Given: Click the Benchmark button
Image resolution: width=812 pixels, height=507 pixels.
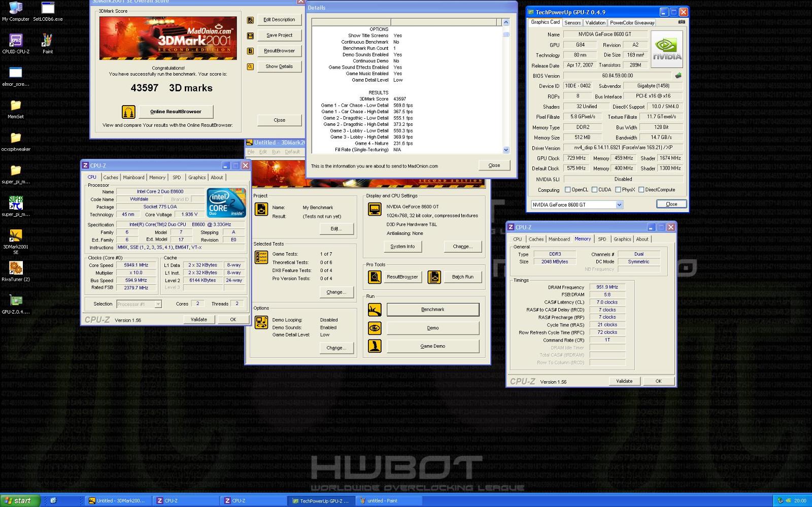Looking at the screenshot, I should coord(433,310).
